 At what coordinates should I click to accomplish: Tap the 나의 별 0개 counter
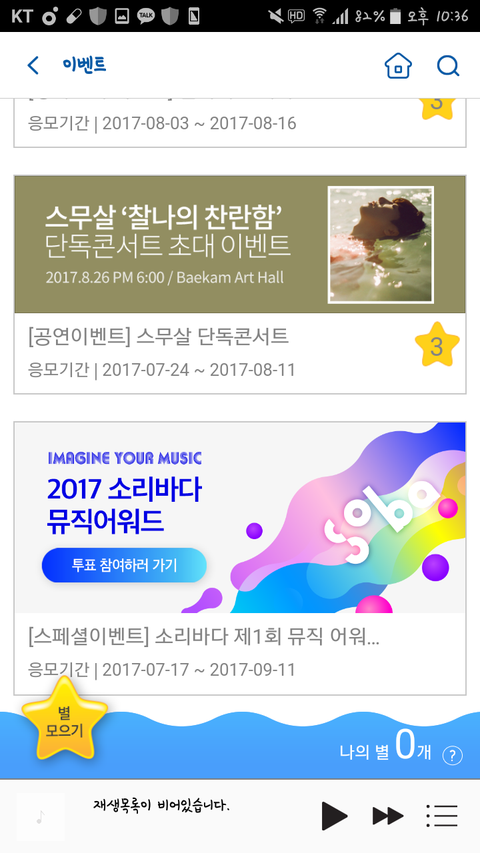click(x=385, y=748)
